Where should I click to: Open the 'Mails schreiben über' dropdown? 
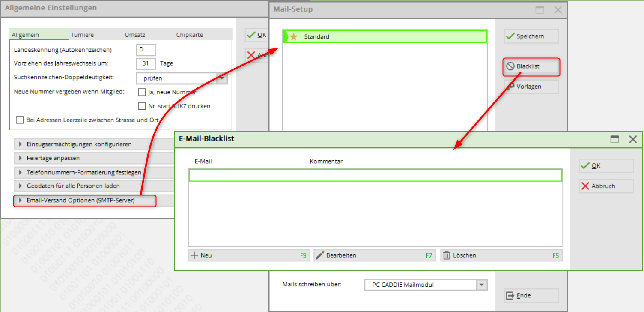coord(482,285)
